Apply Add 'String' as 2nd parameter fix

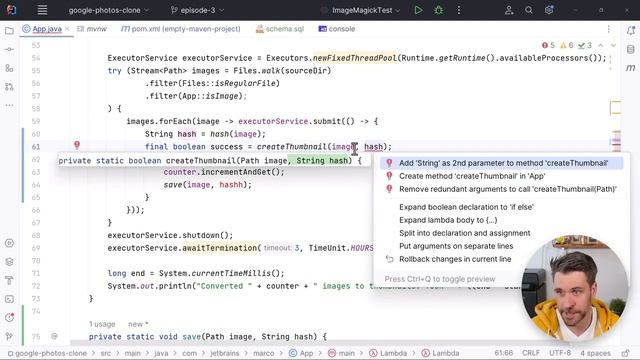click(x=501, y=163)
